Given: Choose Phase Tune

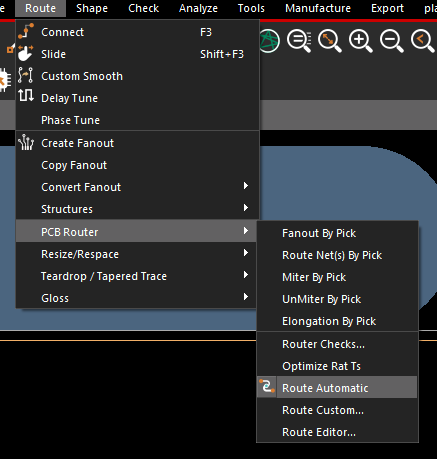Looking at the screenshot, I should [x=138, y=120].
